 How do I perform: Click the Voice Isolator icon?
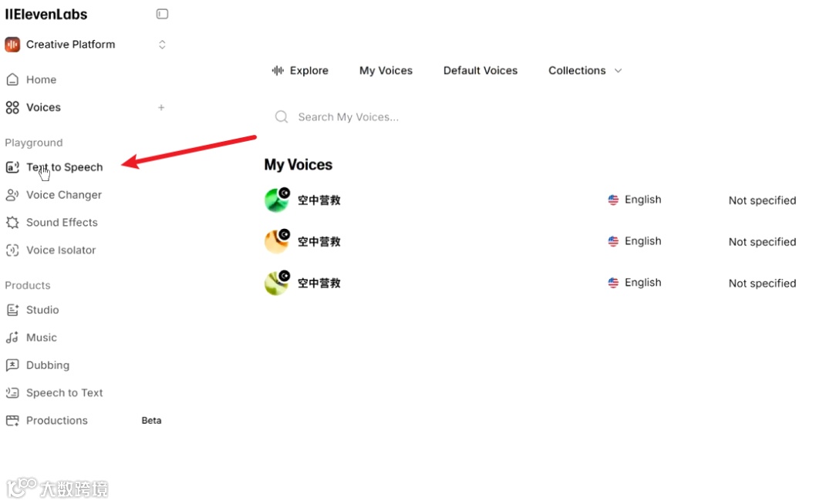coord(12,250)
